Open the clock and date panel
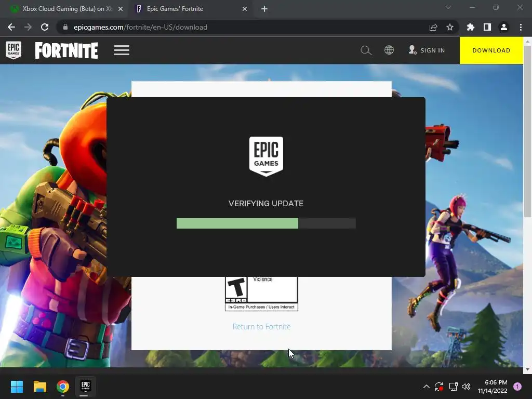Viewport: 532px width, 399px height. [493, 387]
